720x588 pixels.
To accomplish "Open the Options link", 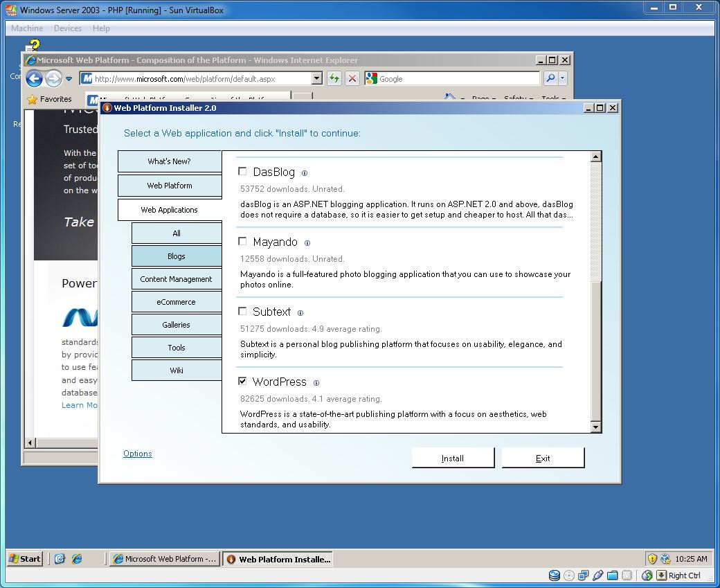I will pyautogui.click(x=137, y=454).
